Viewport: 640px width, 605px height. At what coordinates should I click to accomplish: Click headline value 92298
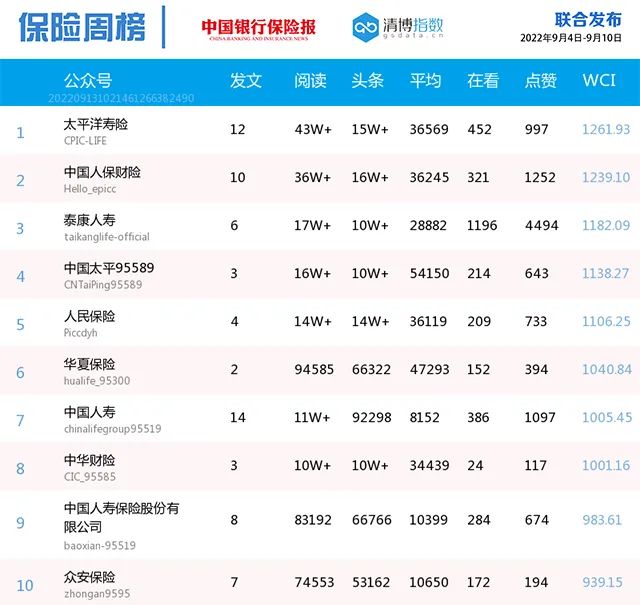371,418
